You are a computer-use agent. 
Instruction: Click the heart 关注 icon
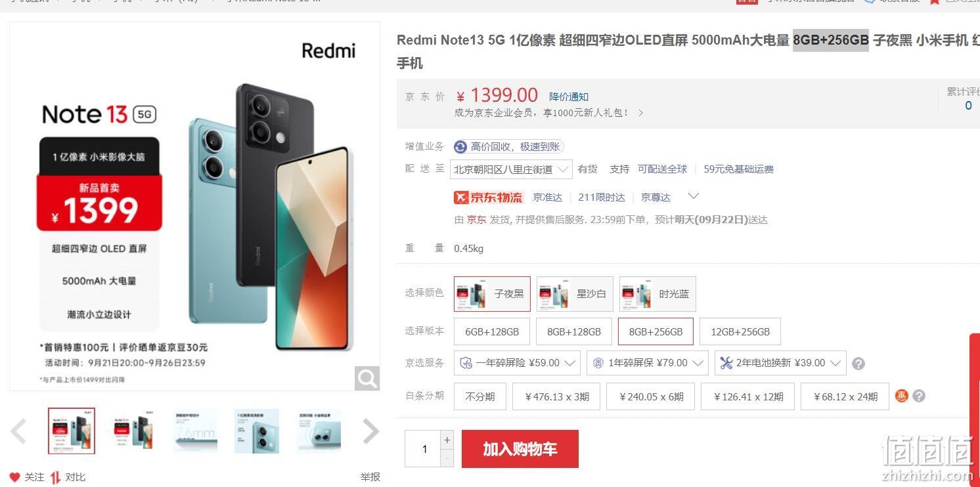tap(15, 477)
